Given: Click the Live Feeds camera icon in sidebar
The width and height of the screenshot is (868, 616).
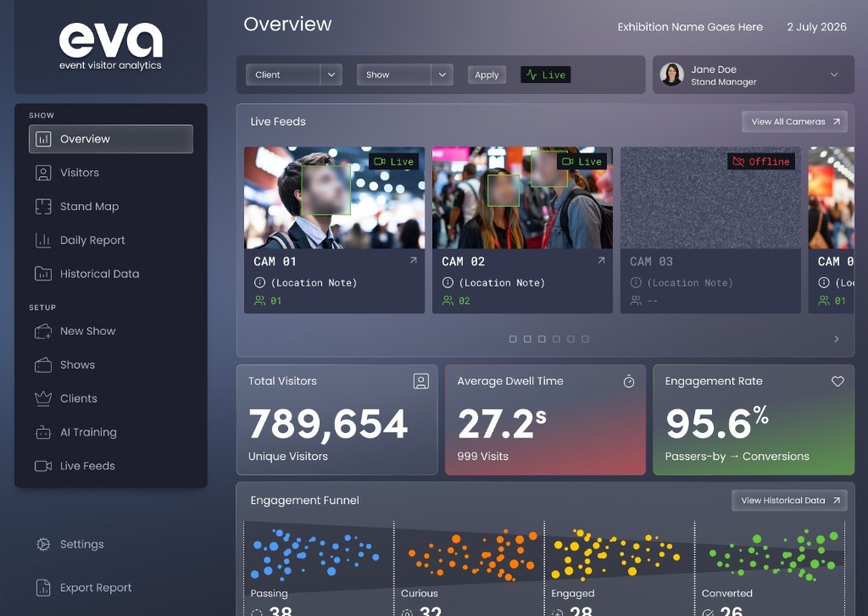Looking at the screenshot, I should coord(43,466).
